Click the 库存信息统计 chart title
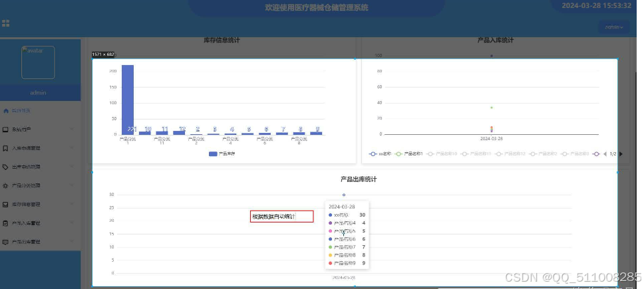Screen dimensions: 644x289 222,40
